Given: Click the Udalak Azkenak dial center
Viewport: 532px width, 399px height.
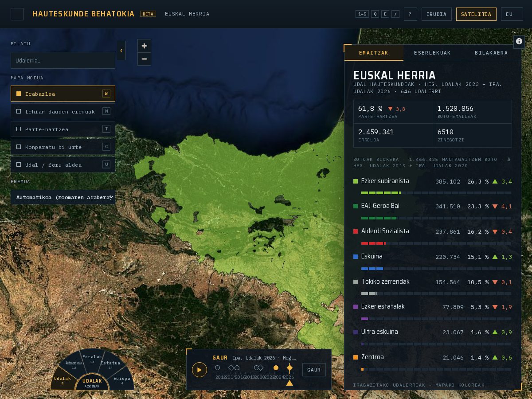Looking at the screenshot, I should (x=92, y=383).
